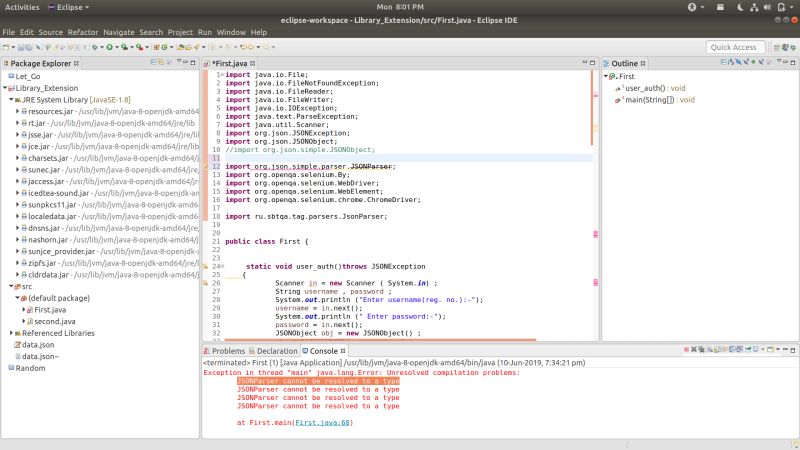Collapse the JRE System Library node
Viewport: 800px width, 450px height.
point(11,100)
